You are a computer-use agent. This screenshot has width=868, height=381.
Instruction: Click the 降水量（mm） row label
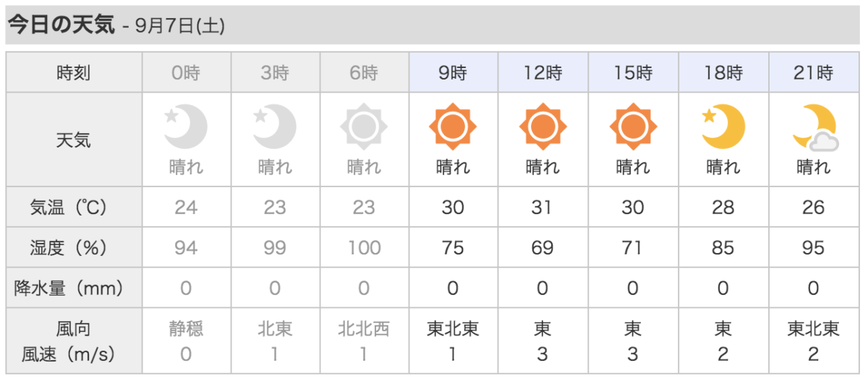pos(74,288)
